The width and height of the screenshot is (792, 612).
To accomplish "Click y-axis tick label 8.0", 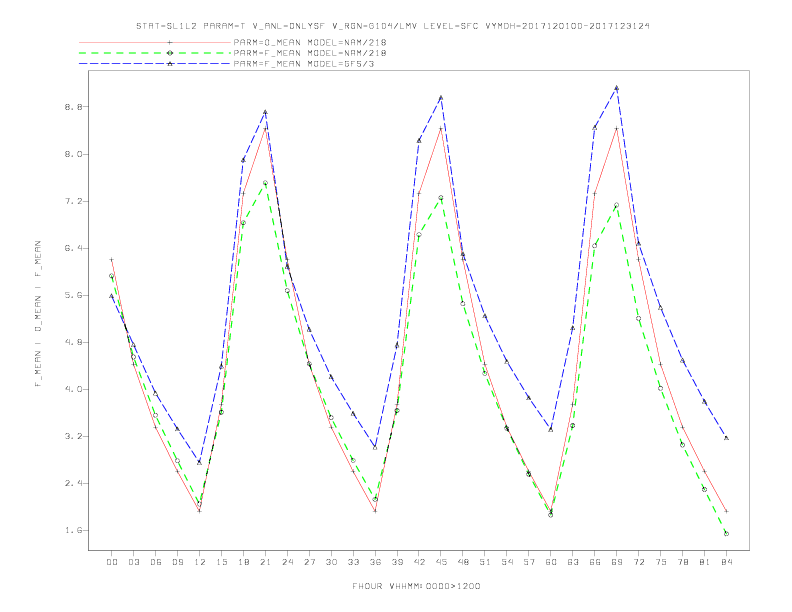I will pos(73,154).
